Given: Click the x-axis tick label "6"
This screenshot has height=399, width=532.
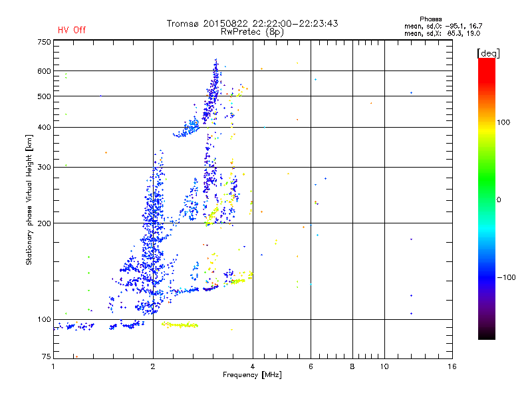Looking at the screenshot, I should tap(311, 366).
